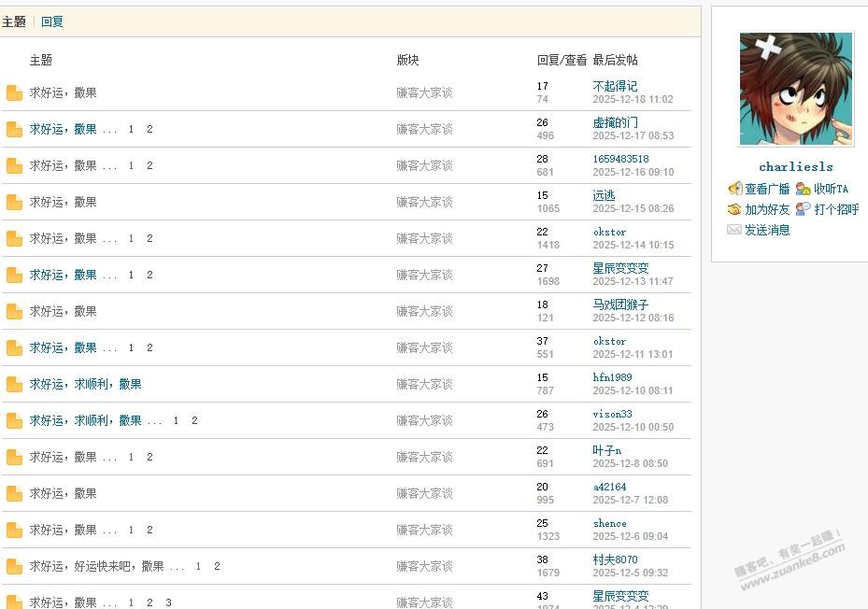Switch to the 主题 tab
The height and width of the screenshot is (609, 868).
pyautogui.click(x=14, y=21)
